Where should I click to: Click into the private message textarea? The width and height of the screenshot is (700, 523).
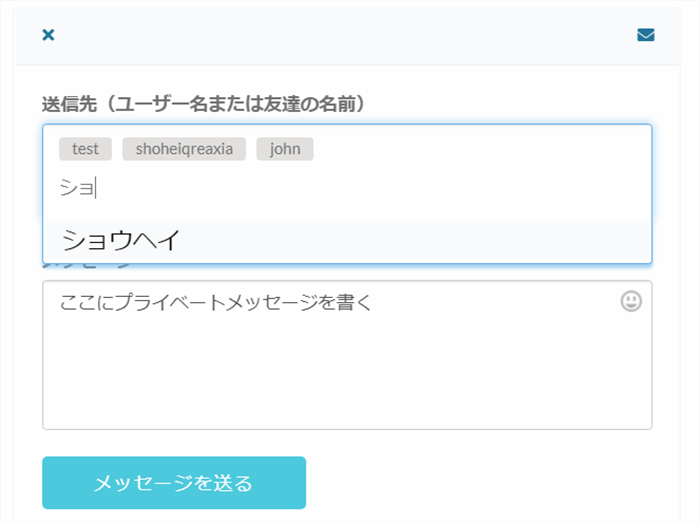coord(347,355)
